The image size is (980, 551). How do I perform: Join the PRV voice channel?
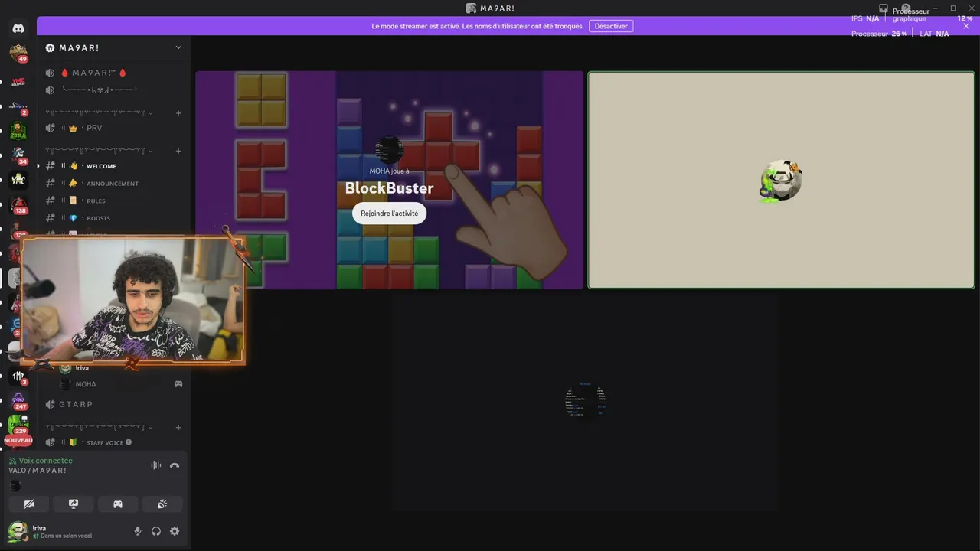[x=113, y=128]
